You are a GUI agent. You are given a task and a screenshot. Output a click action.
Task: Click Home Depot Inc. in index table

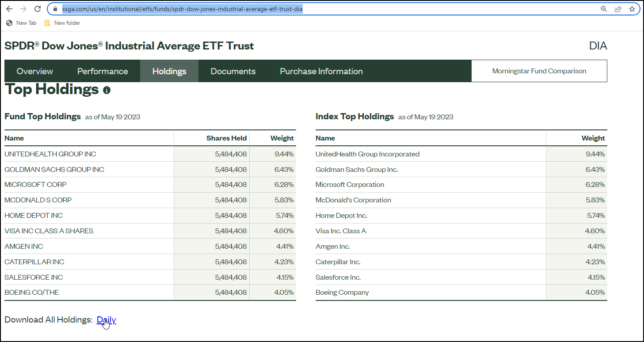point(341,216)
